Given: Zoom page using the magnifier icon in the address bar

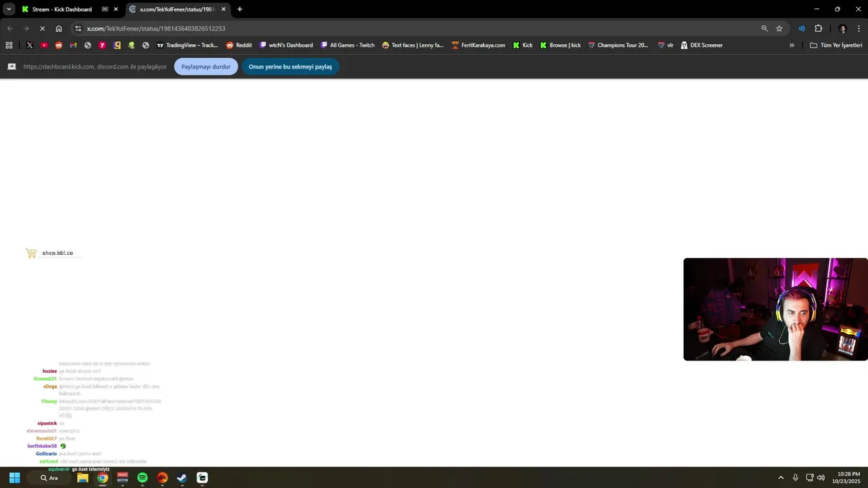Looking at the screenshot, I should (764, 28).
